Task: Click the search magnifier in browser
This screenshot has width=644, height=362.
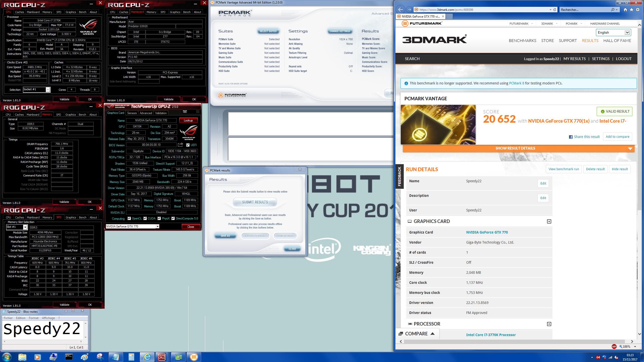Action: coord(613,10)
